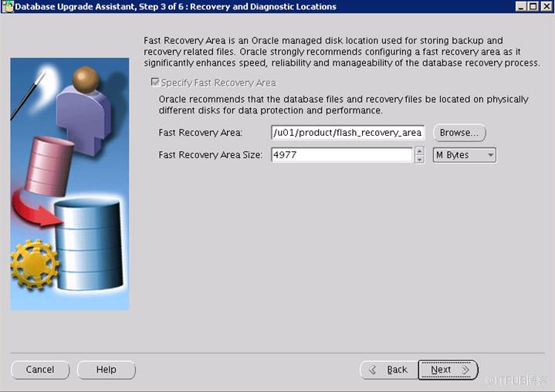
Task: Click the Database Upgrade Assistant title bar icon
Action: 8,6
